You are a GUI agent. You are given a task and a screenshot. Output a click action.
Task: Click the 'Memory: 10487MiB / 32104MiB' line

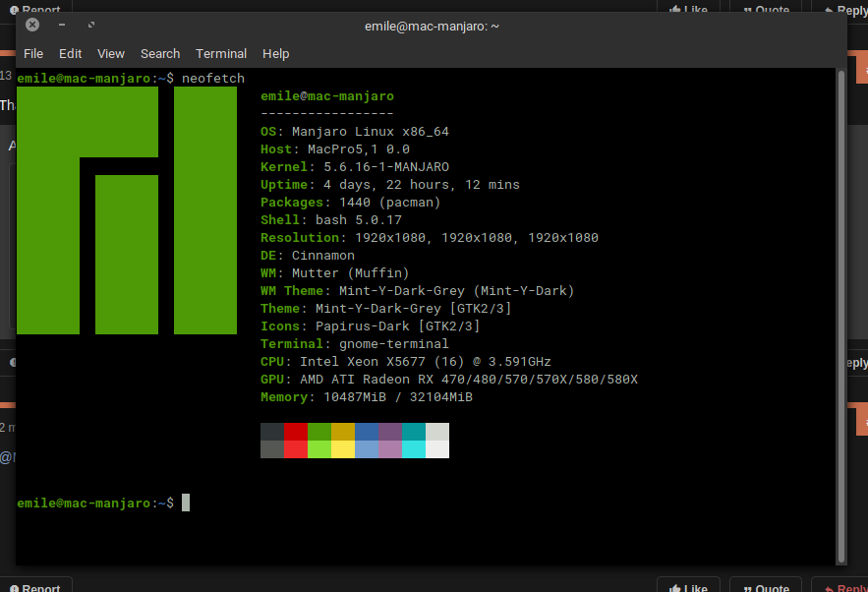(x=367, y=397)
